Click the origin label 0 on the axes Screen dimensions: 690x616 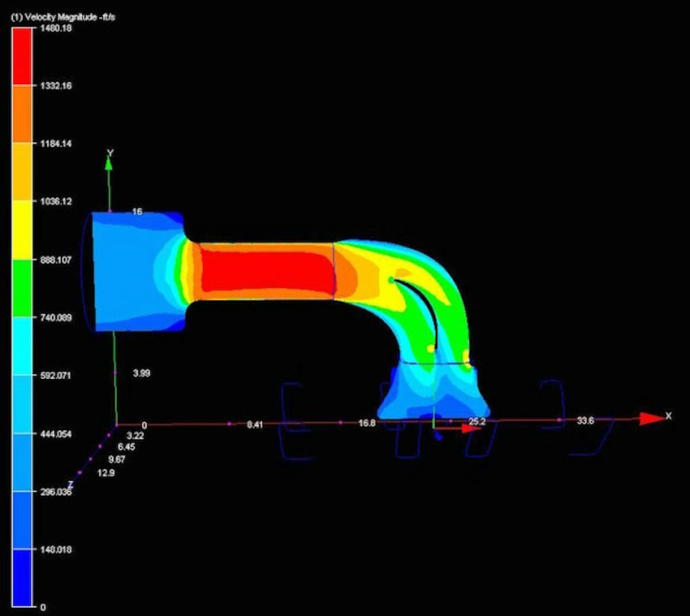[144, 426]
